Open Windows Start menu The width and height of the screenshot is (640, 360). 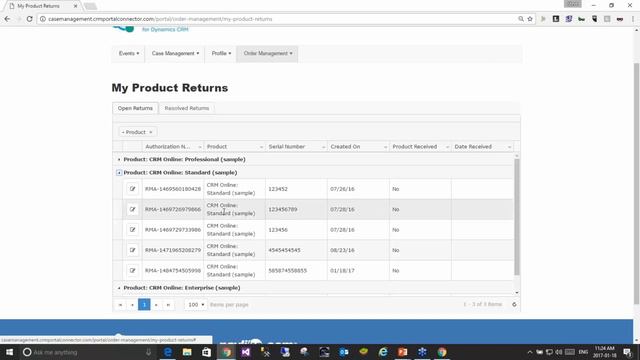click(9, 352)
